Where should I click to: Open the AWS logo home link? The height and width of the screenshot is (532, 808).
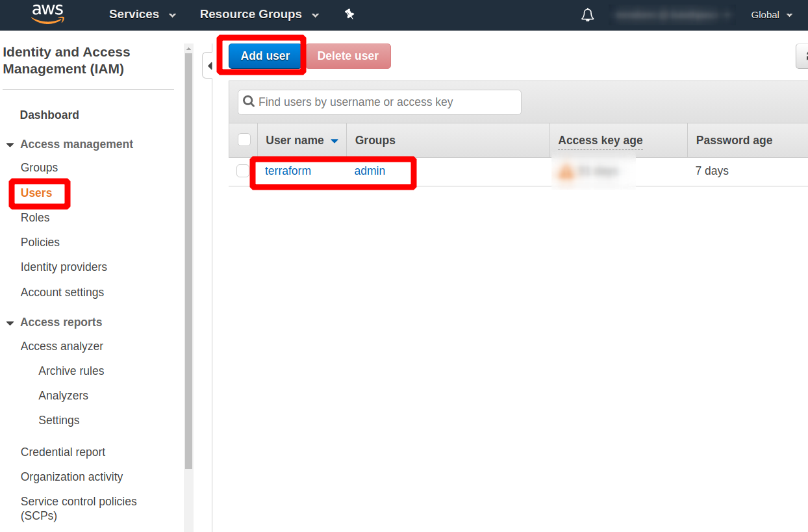pyautogui.click(x=48, y=14)
